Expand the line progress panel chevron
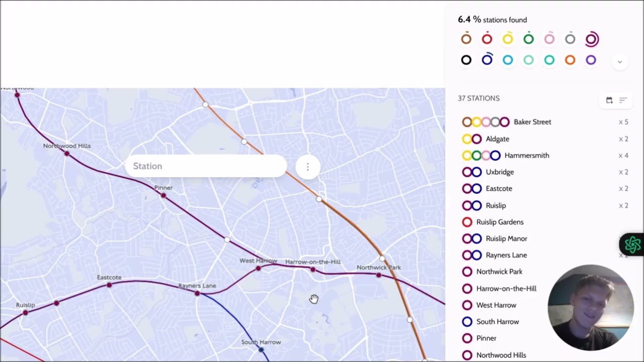The width and height of the screenshot is (644, 362). (x=620, y=62)
